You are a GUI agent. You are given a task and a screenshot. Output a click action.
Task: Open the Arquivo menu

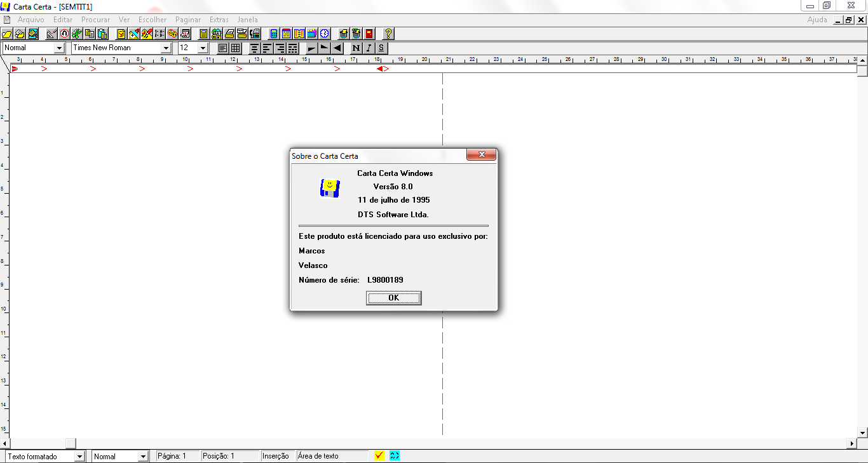point(31,20)
